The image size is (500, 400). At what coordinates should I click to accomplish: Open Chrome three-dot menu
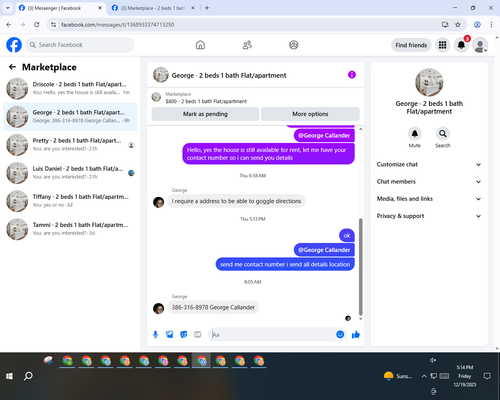click(x=491, y=24)
